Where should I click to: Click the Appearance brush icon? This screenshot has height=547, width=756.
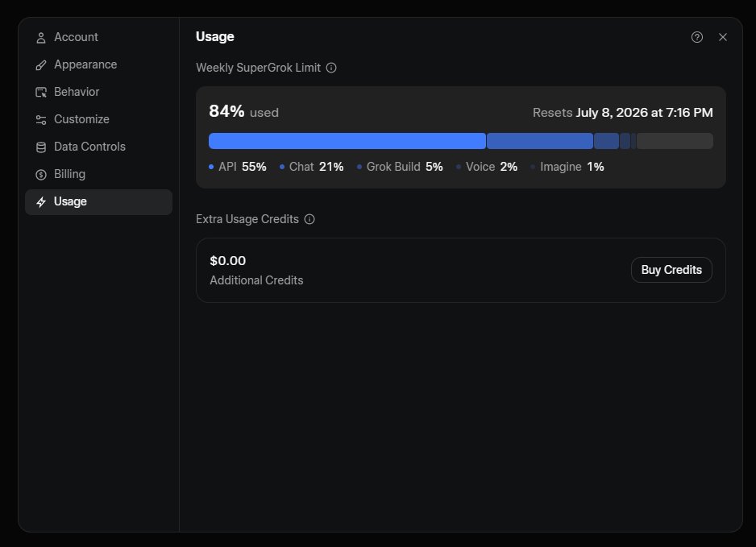41,65
